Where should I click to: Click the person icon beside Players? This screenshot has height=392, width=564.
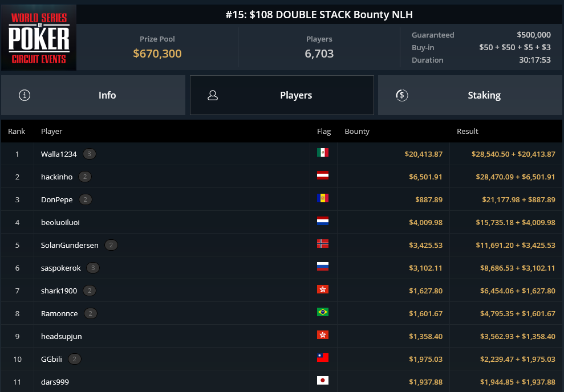click(x=213, y=95)
